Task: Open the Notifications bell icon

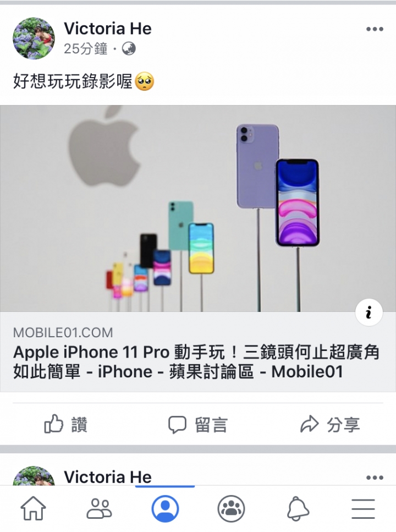Action: coord(298,508)
